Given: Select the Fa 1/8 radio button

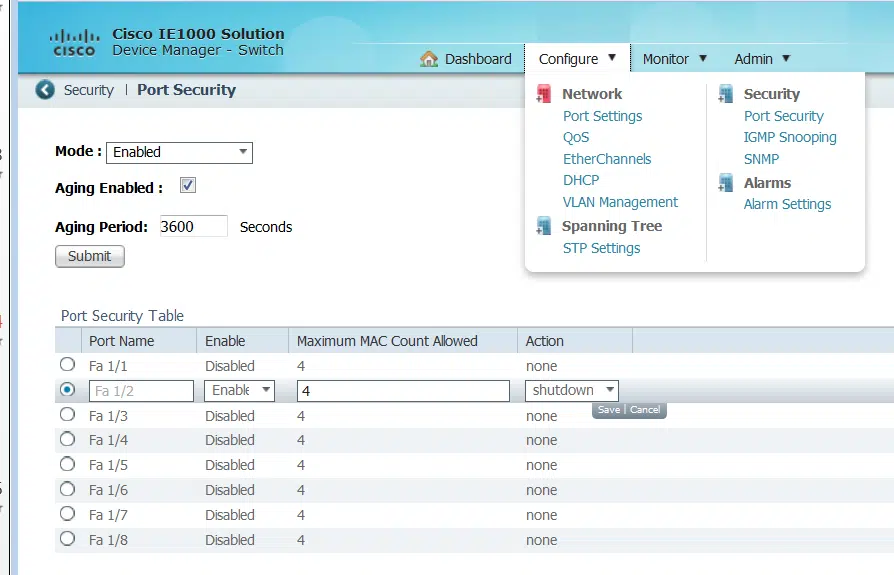Looking at the screenshot, I should tap(67, 539).
